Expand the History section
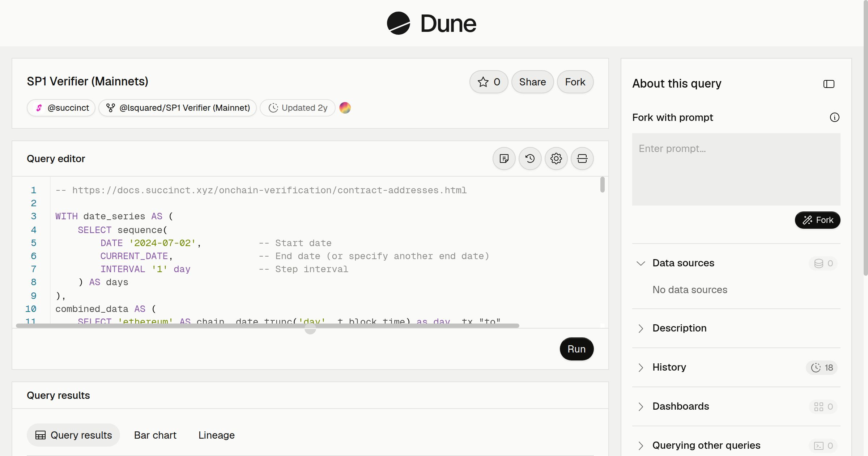The height and width of the screenshot is (456, 868). point(736,367)
